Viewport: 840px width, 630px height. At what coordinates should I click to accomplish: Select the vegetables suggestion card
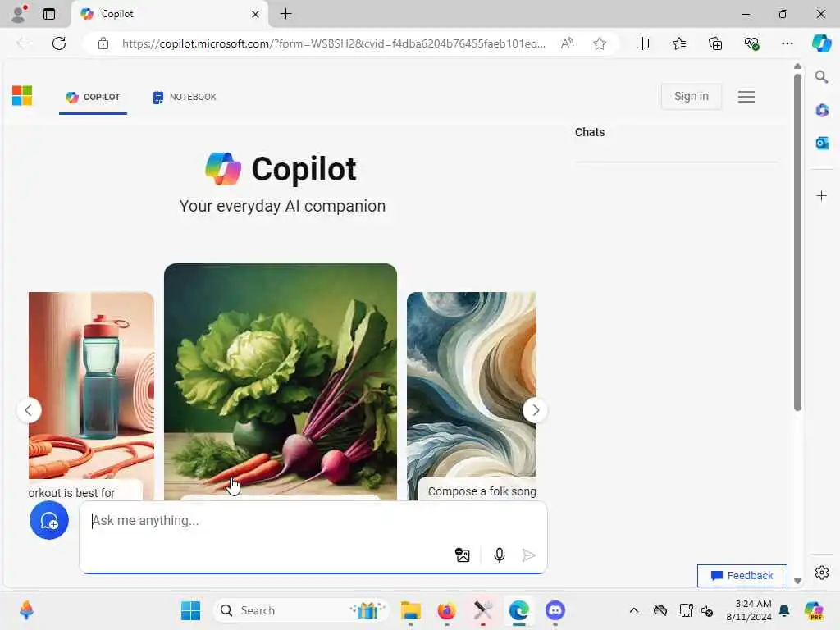pos(281,381)
